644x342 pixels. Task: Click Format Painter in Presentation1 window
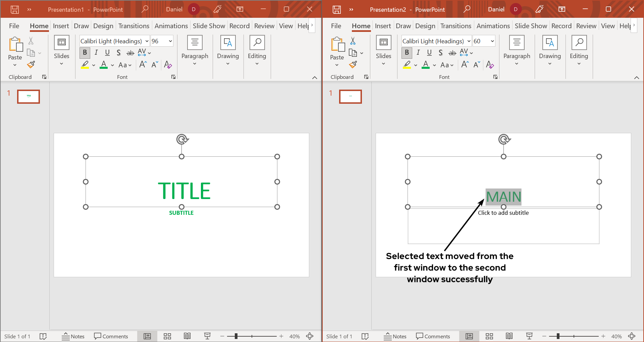(x=31, y=64)
